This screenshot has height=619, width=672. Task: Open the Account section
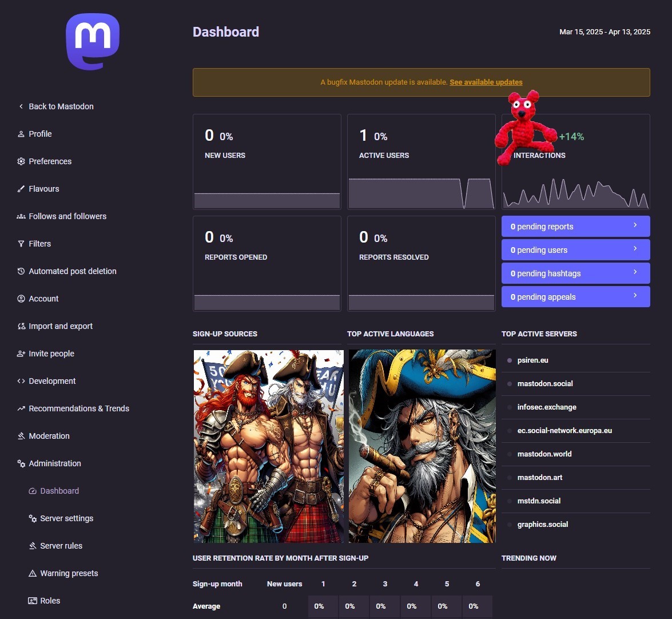pyautogui.click(x=43, y=299)
